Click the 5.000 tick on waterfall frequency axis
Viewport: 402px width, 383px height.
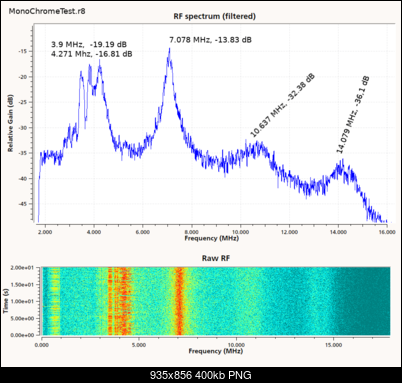(139, 345)
